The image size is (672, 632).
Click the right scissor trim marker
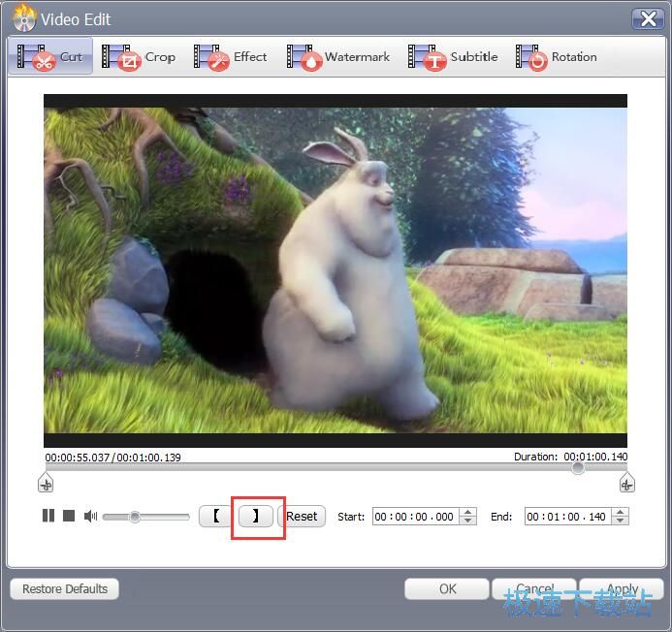pyautogui.click(x=627, y=484)
